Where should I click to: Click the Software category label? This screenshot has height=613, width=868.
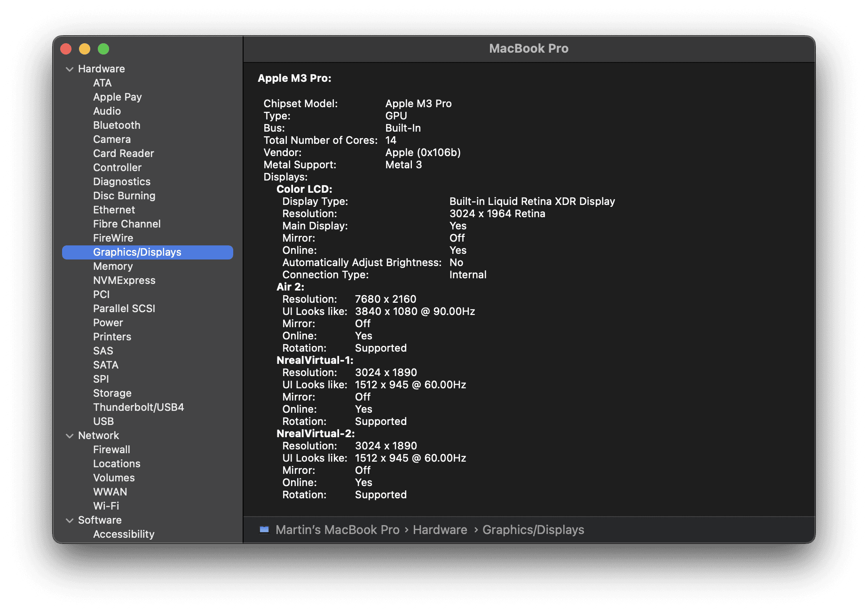click(100, 520)
